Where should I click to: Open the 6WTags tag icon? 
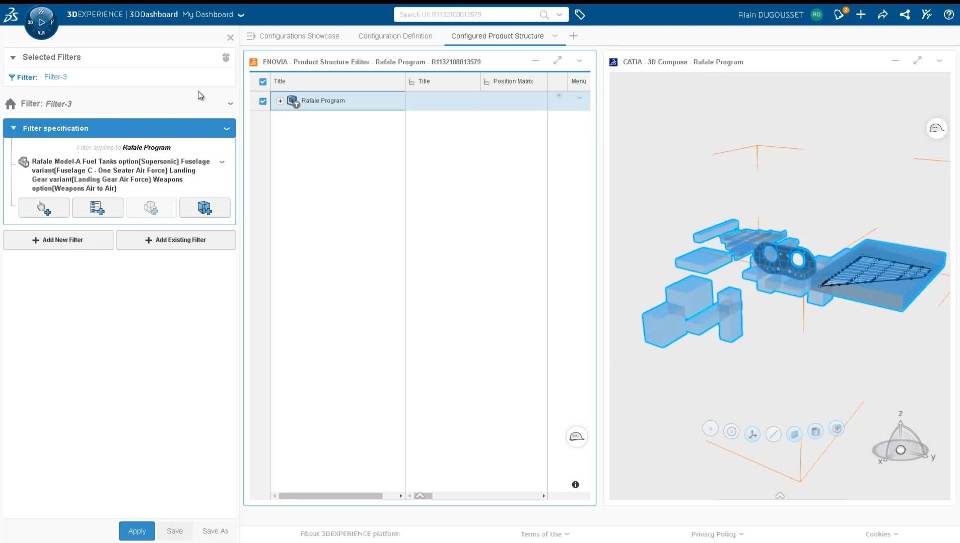580,14
